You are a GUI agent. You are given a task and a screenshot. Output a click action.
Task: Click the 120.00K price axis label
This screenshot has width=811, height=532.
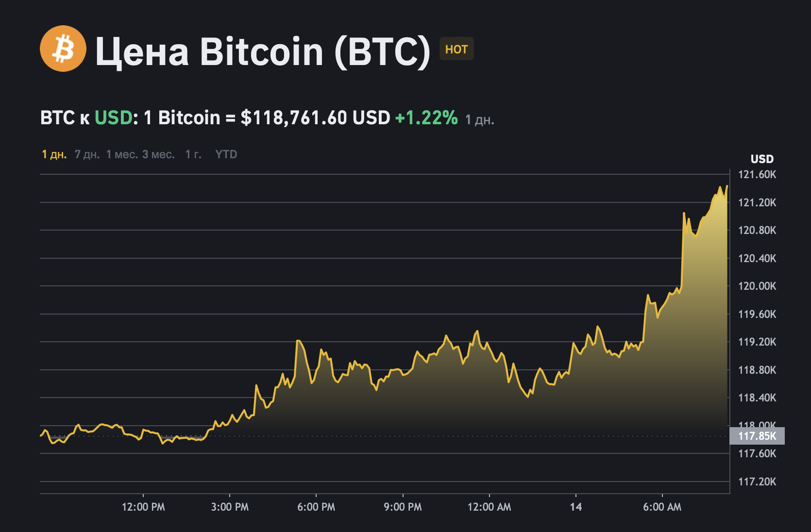tap(757, 286)
